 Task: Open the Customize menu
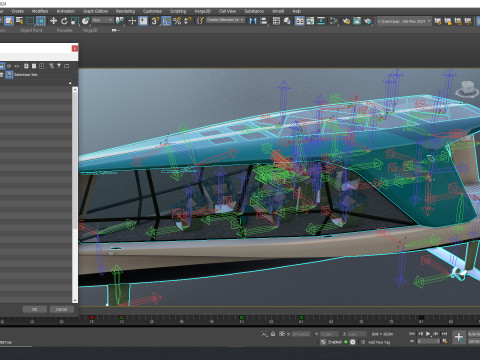(152, 11)
